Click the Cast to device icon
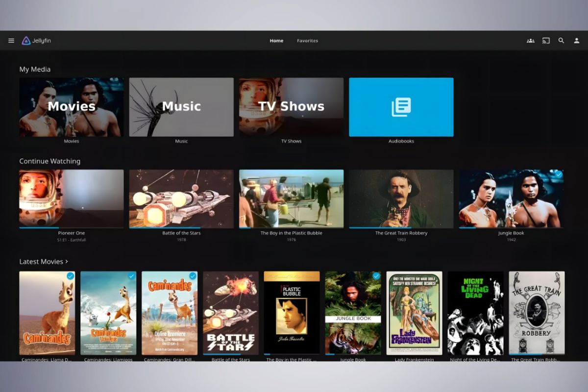The width and height of the screenshot is (588, 392). (546, 41)
